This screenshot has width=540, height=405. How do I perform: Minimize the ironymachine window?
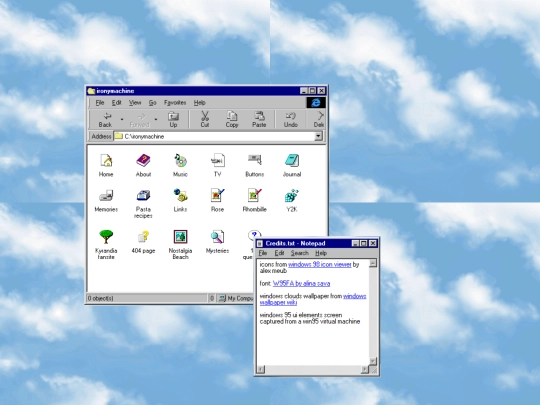(x=304, y=91)
